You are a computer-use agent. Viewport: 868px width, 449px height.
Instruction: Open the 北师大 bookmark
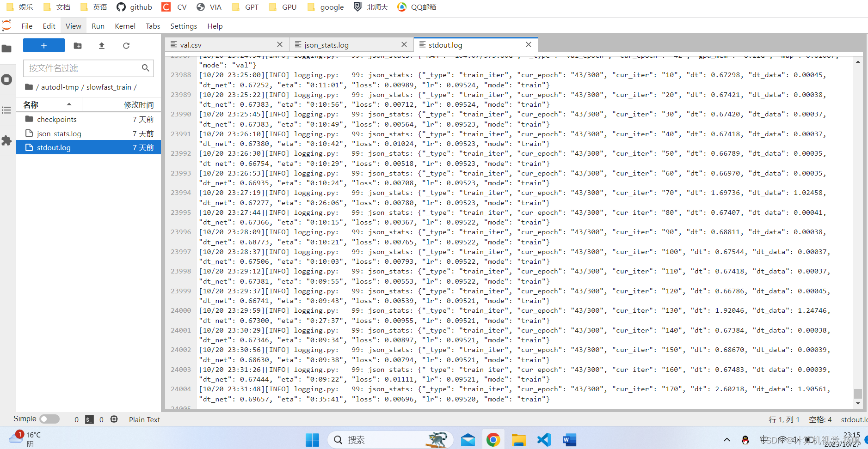click(x=371, y=7)
